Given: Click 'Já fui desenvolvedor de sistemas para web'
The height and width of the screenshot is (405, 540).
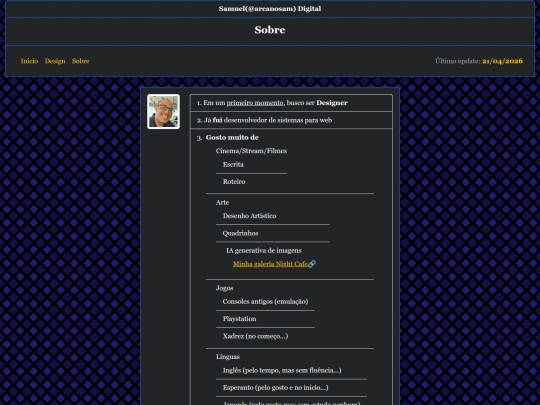Looking at the screenshot, I should click(268, 120).
